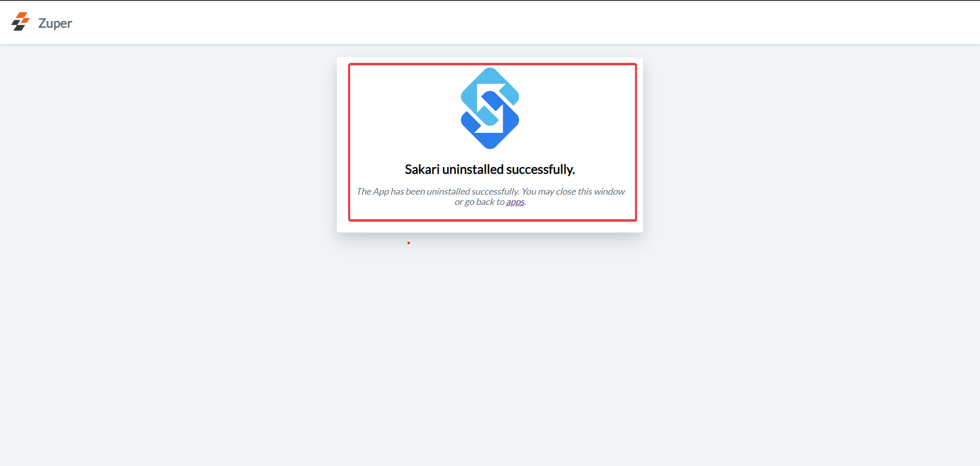Click the Zuper wordmark text in header
Viewport: 980px width, 466px height.
[55, 24]
